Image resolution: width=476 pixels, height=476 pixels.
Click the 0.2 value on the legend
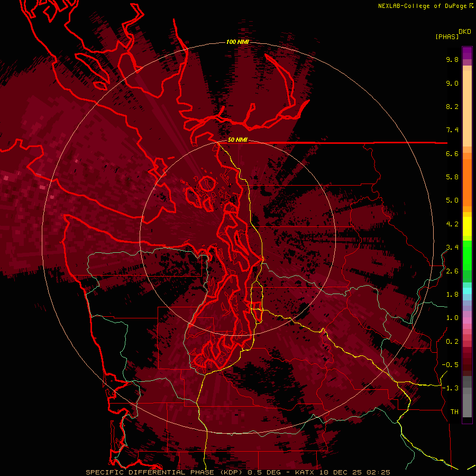(x=452, y=342)
